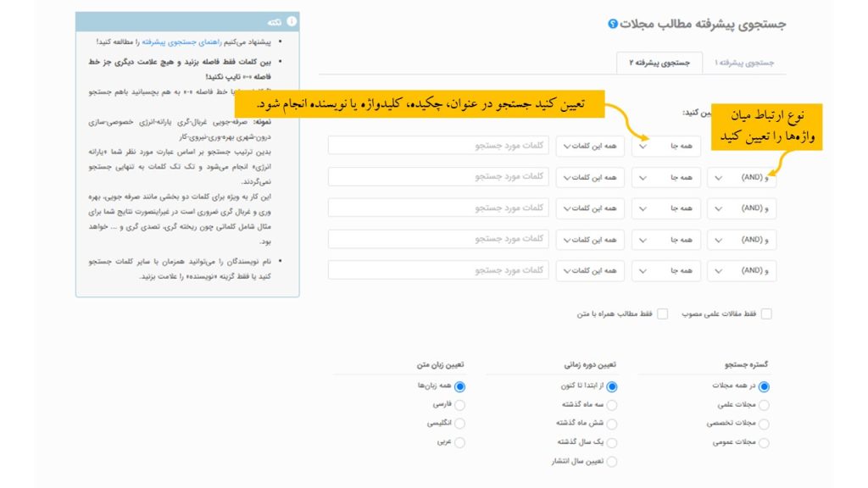Click the info icon in the نکته panel header

[292, 21]
